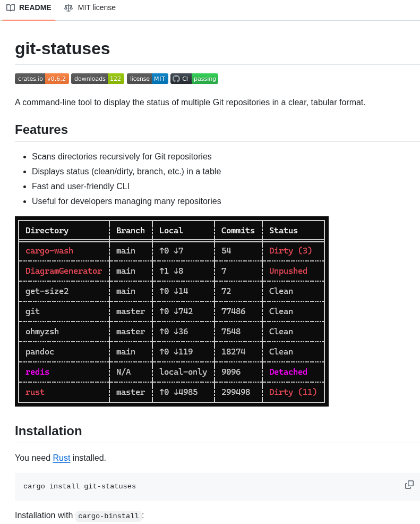420x524 pixels.
Task: Click the Detached status for redis repository
Action: (288, 371)
